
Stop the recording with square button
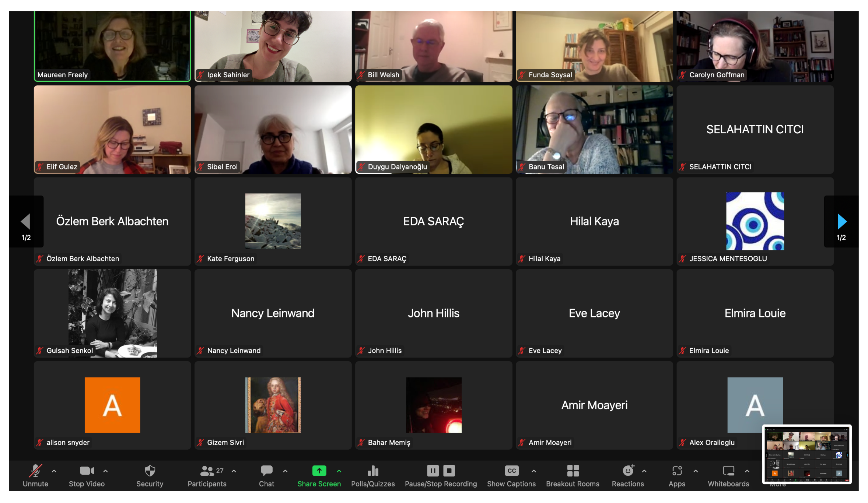tap(449, 471)
